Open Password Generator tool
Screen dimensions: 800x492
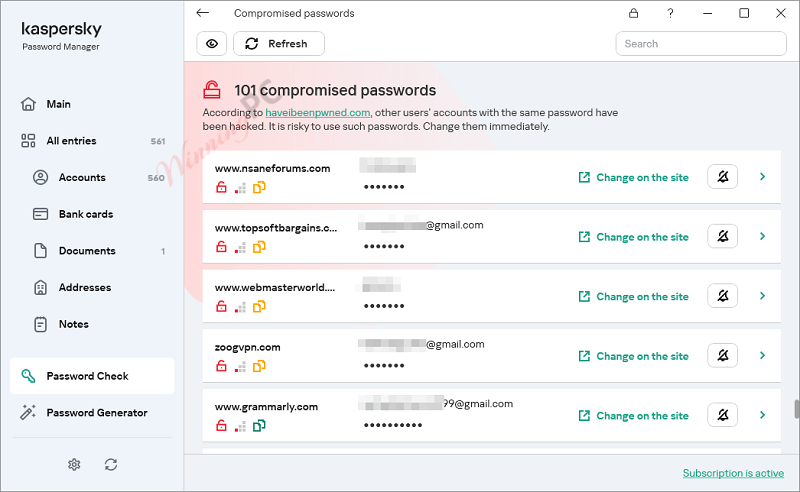click(92, 412)
